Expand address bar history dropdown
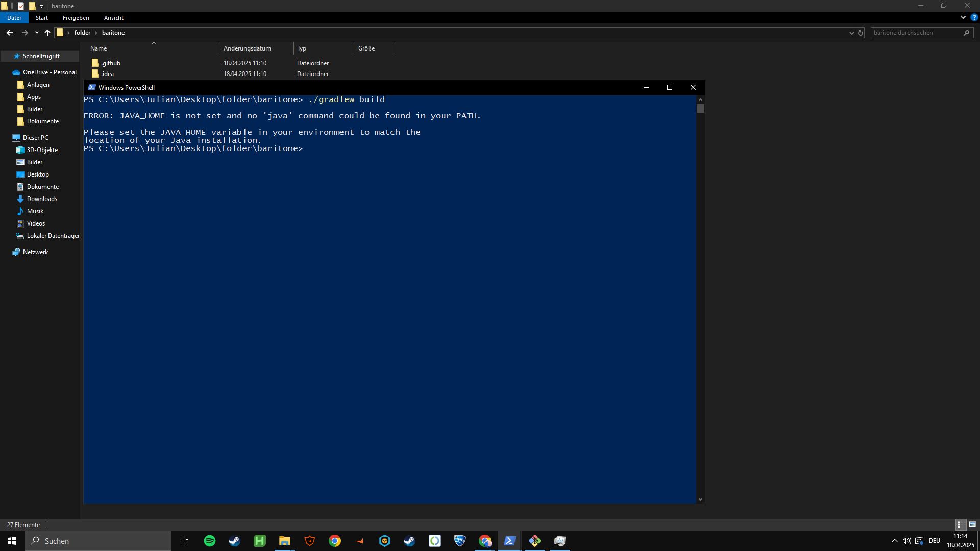Image resolution: width=980 pixels, height=551 pixels. click(x=851, y=33)
